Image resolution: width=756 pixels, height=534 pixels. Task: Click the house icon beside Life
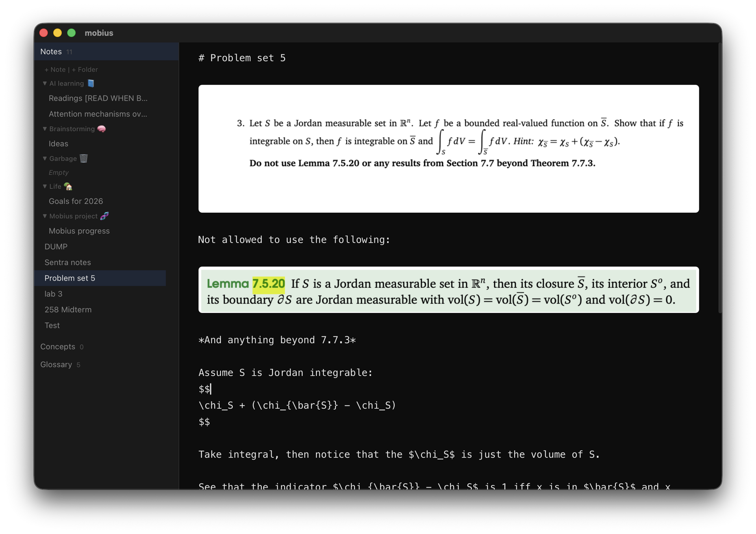(x=68, y=186)
